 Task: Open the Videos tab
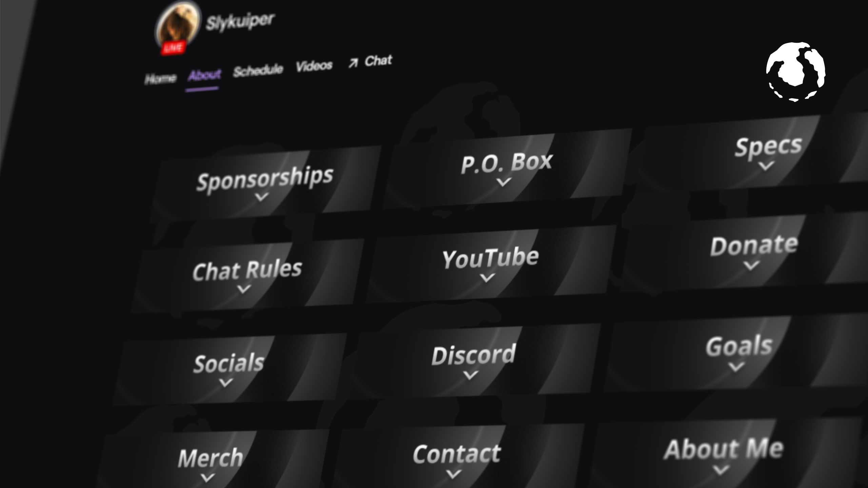point(314,65)
